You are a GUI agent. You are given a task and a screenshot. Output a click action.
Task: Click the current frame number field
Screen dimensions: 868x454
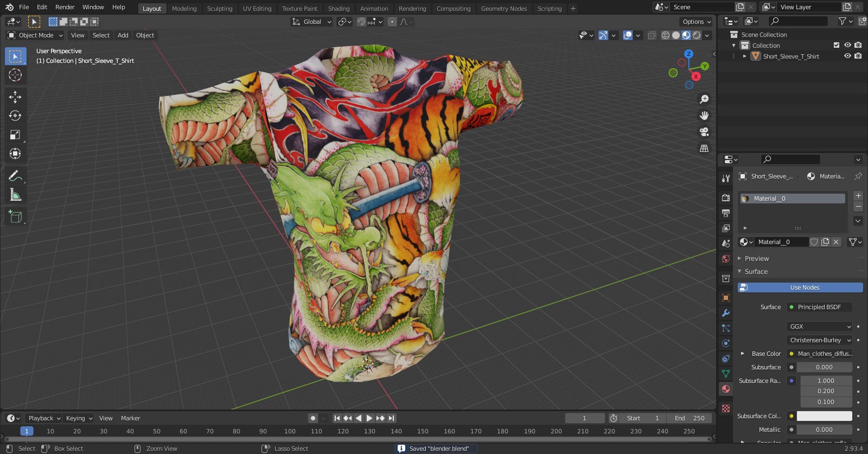585,418
